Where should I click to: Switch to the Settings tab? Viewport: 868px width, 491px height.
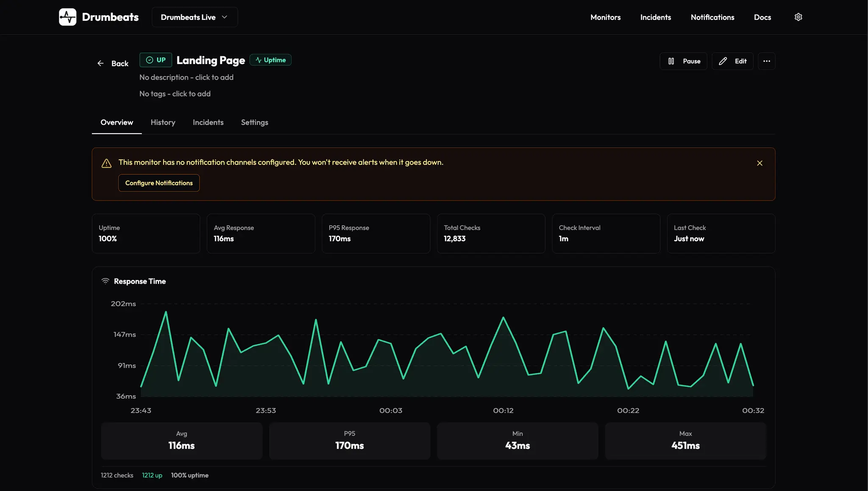[254, 122]
